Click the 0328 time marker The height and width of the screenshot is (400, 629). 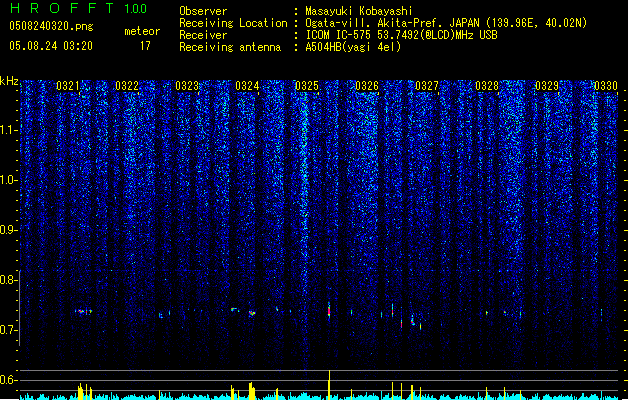(x=487, y=86)
